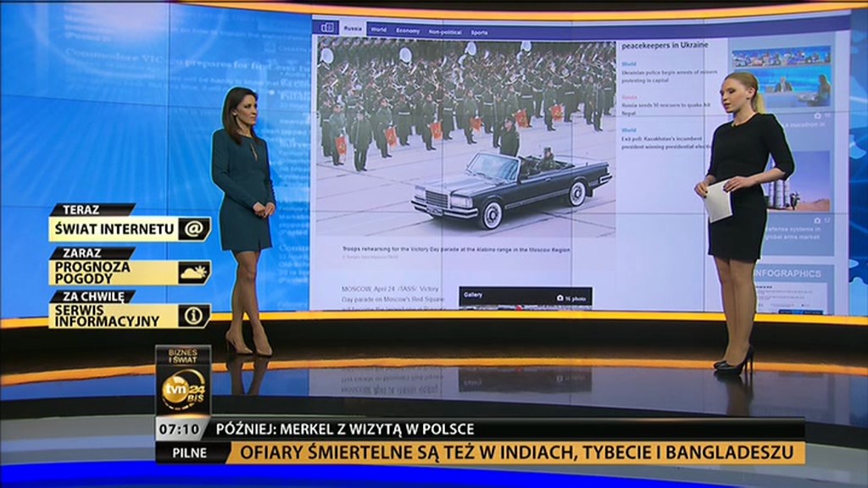Open the link 'Ukrainian police begin arrests' story
This screenshot has height=488, width=868.
(670, 75)
